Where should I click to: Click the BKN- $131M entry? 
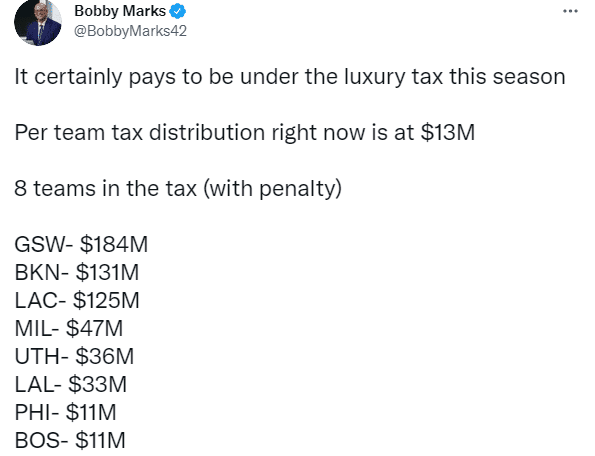[x=77, y=272]
